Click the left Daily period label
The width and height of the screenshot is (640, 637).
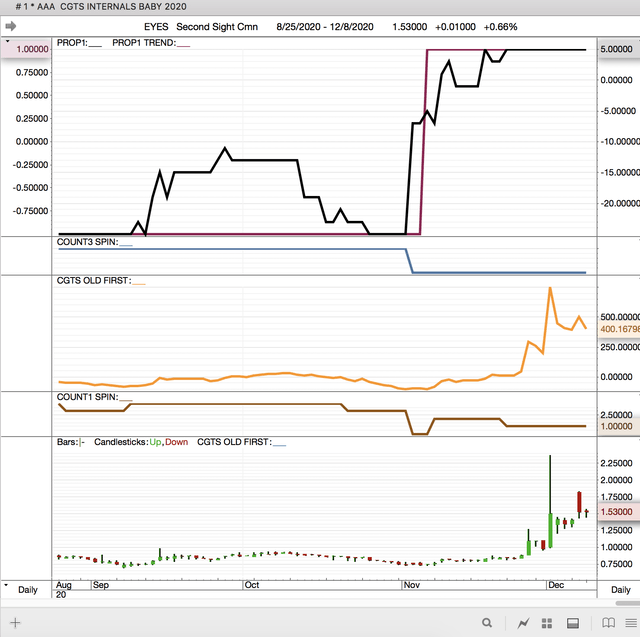point(28,590)
